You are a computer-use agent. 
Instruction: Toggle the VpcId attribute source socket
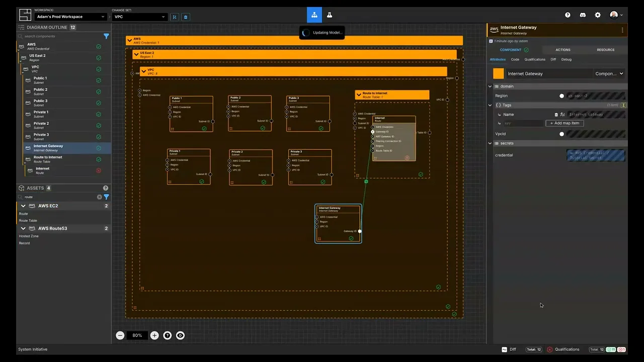pos(561,134)
